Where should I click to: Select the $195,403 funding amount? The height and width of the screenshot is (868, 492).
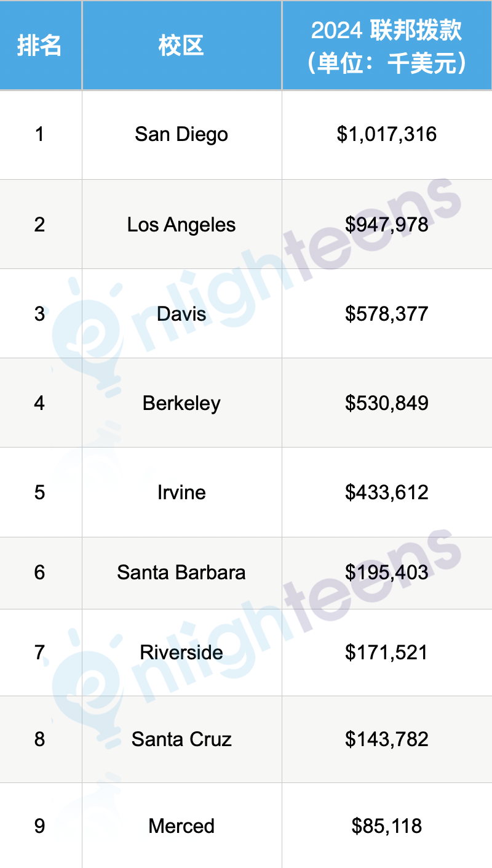(387, 572)
